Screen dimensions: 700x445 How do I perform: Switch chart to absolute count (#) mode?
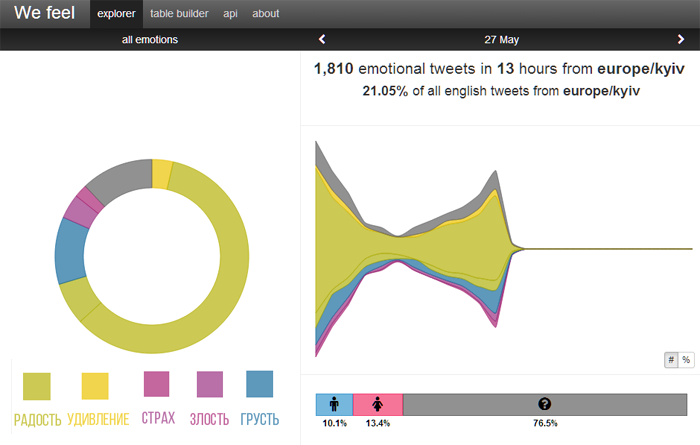point(671,360)
